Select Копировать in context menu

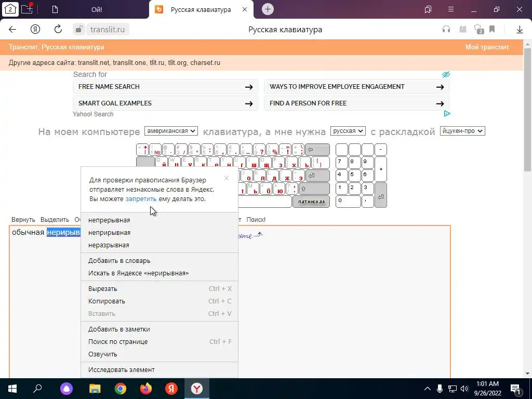159,301
